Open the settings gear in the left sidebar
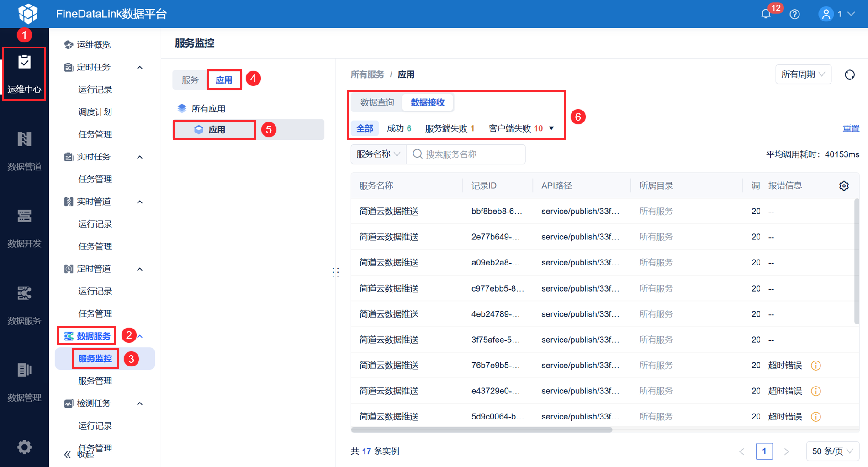The height and width of the screenshot is (467, 868). pyautogui.click(x=24, y=446)
